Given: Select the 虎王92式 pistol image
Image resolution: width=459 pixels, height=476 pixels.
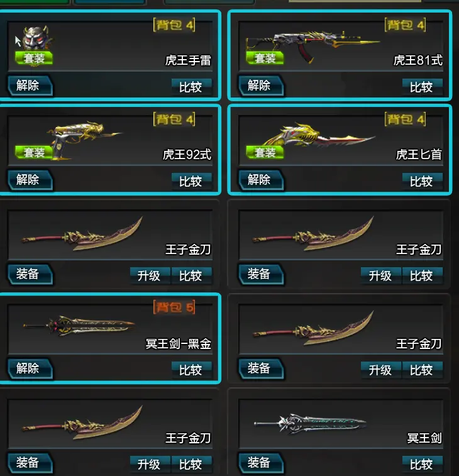Looking at the screenshot, I should click(x=85, y=140).
